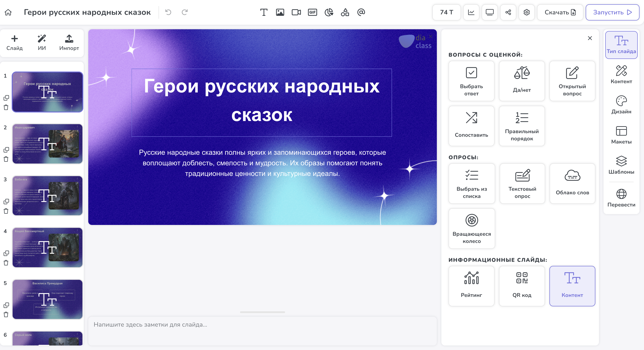Choose Выбрать ответ question type
Screen dimensions: 644x350
472,81
